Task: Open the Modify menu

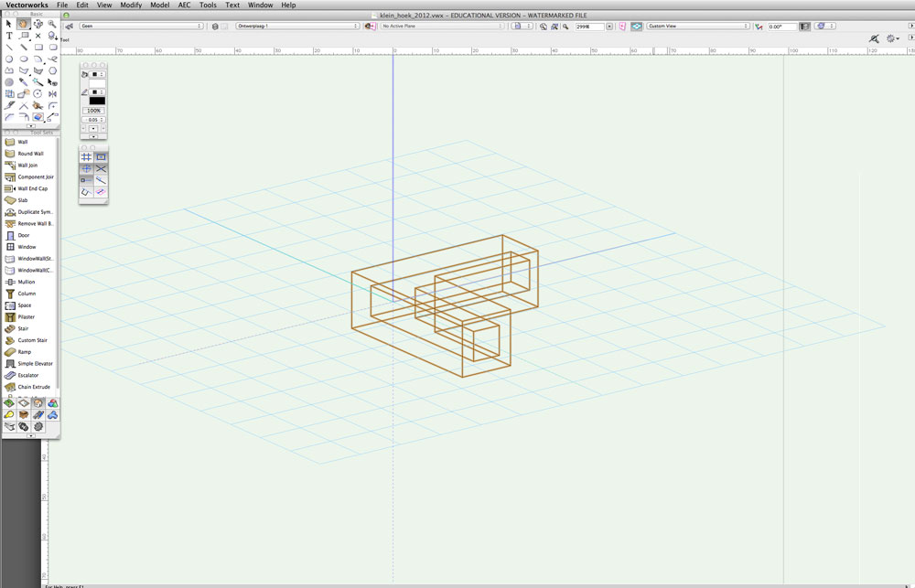Action: [x=131, y=5]
